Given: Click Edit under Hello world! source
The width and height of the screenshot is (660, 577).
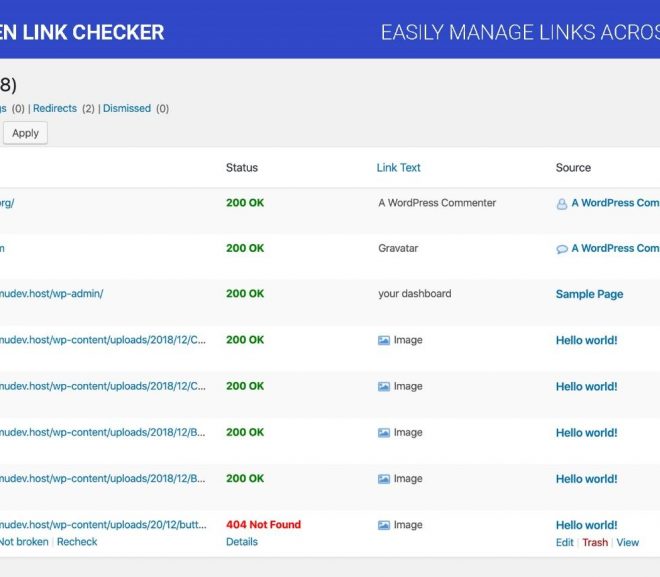Looking at the screenshot, I should tap(564, 542).
